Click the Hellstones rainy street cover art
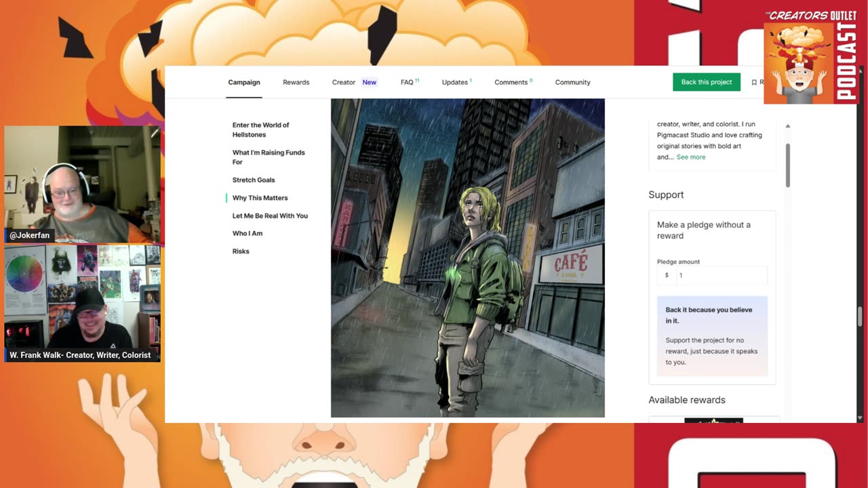Screen dimensions: 868x488 tap(467, 258)
